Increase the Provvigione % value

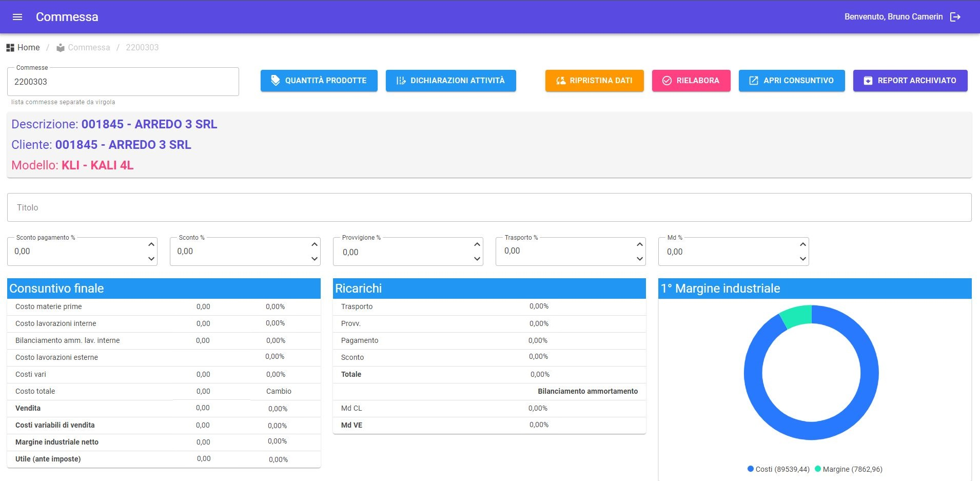pos(477,244)
